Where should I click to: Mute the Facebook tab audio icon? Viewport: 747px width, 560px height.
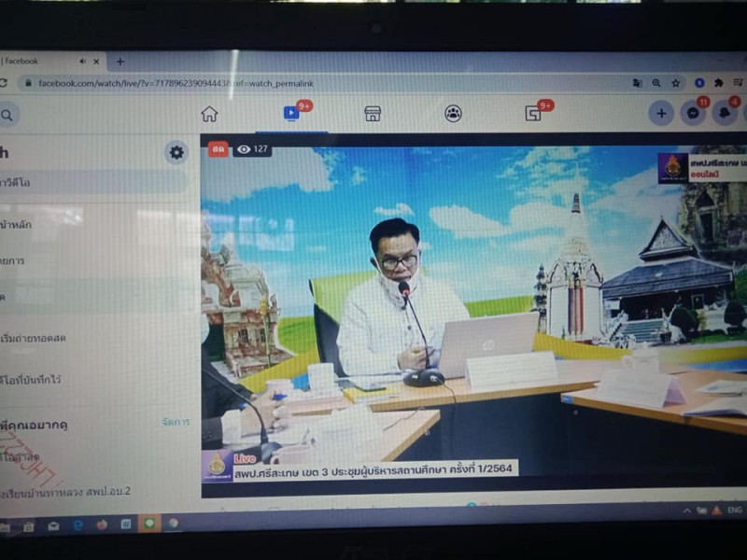point(82,62)
